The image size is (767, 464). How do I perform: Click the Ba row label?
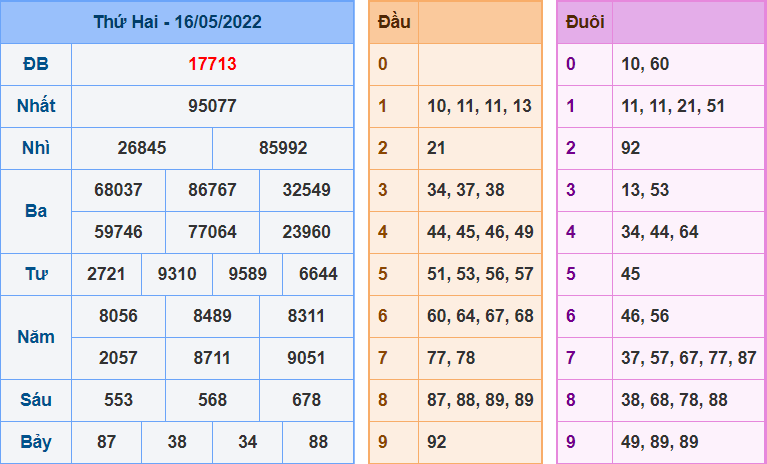[36, 211]
